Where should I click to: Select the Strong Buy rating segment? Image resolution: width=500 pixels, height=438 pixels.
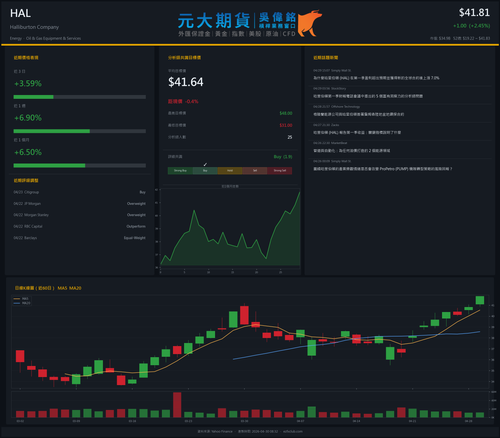coord(180,171)
